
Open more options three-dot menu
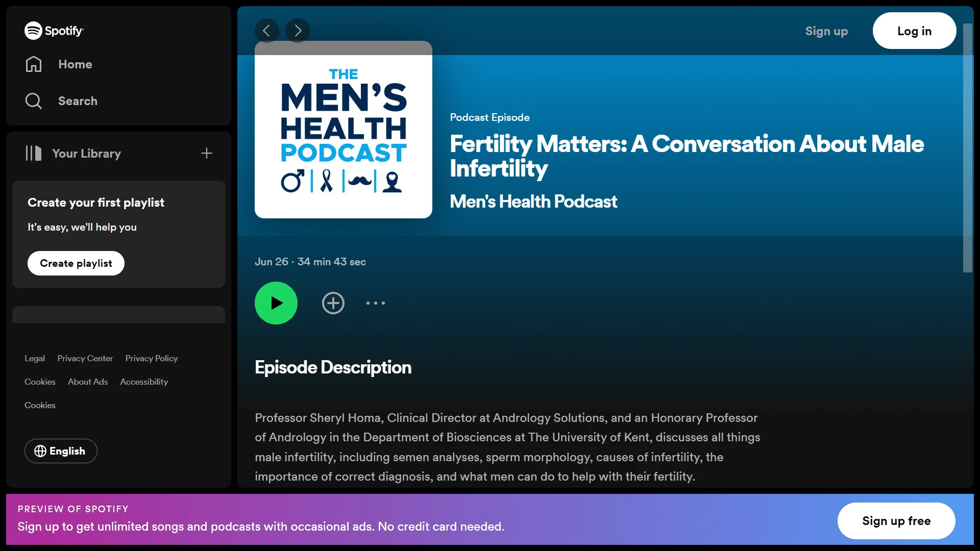[376, 303]
